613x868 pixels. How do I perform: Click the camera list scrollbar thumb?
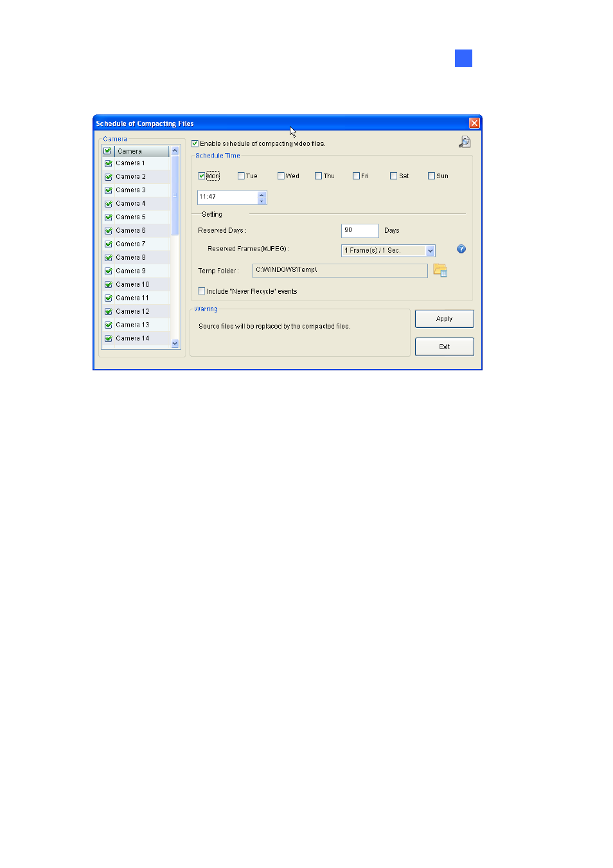[175, 195]
